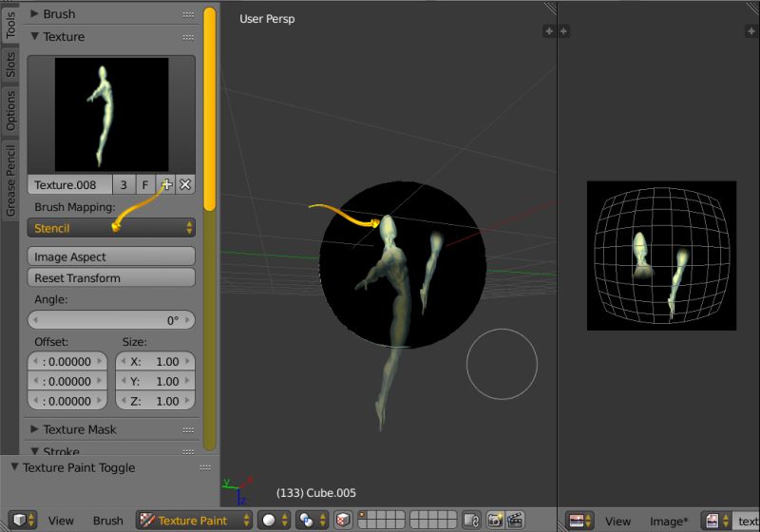Click the brush texture preview thumbnail

(x=111, y=115)
